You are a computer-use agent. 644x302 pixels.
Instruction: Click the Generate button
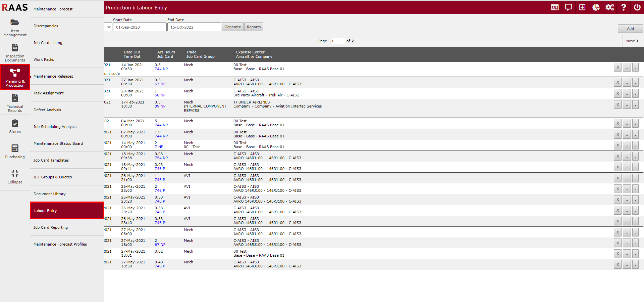tap(232, 27)
